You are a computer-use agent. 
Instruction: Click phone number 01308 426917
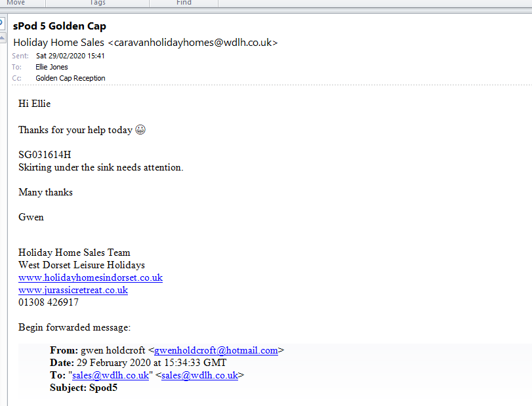point(49,302)
